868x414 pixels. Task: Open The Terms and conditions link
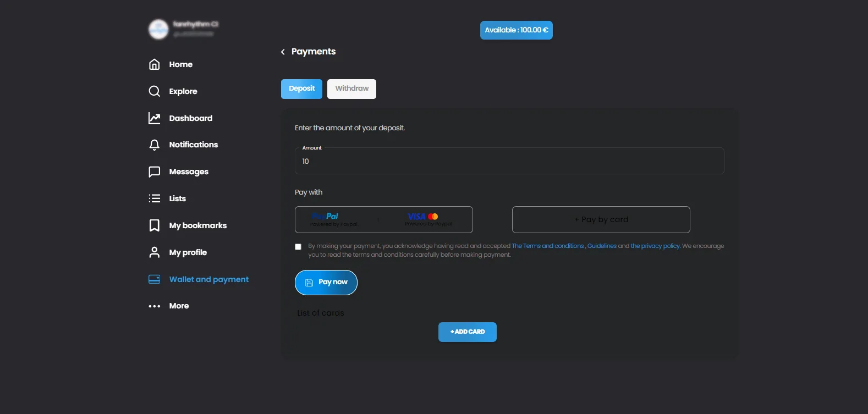coord(548,246)
